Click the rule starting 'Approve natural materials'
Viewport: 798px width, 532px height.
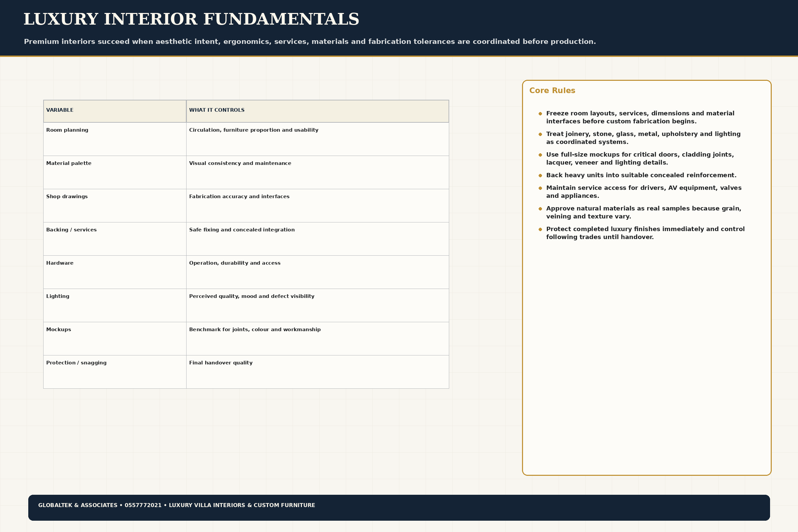coord(644,212)
